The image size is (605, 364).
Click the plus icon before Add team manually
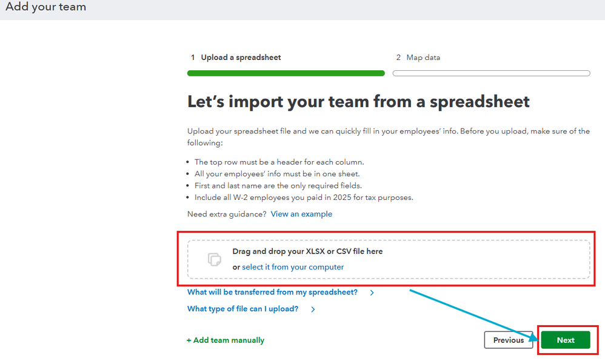coord(189,340)
